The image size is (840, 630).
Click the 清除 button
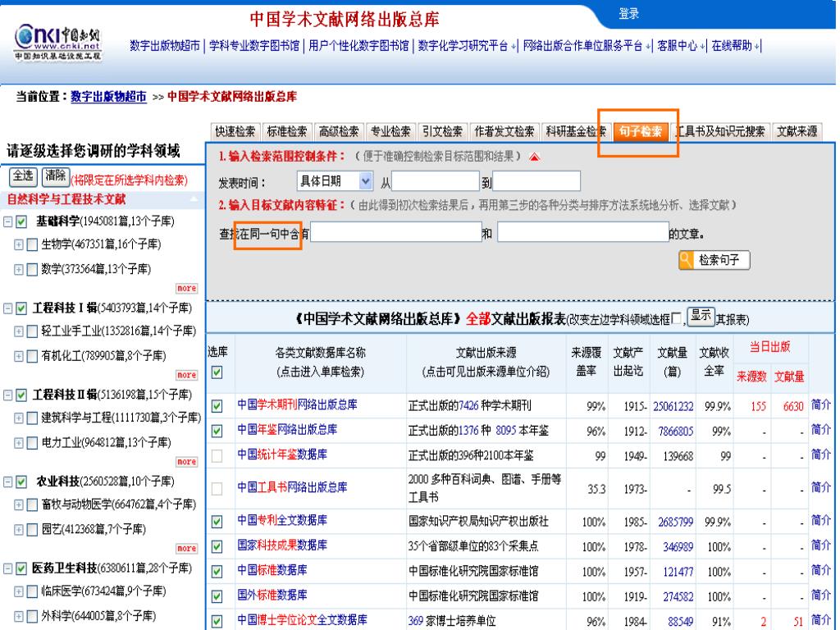pos(56,176)
